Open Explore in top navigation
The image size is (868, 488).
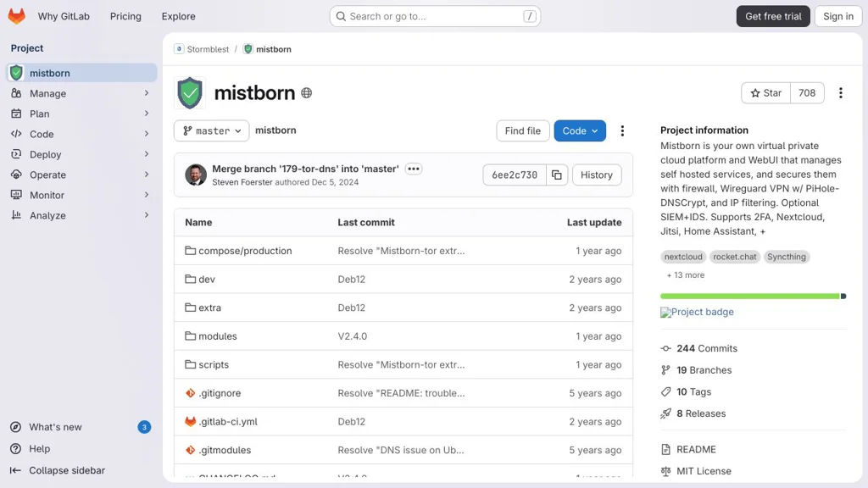pyautogui.click(x=178, y=16)
